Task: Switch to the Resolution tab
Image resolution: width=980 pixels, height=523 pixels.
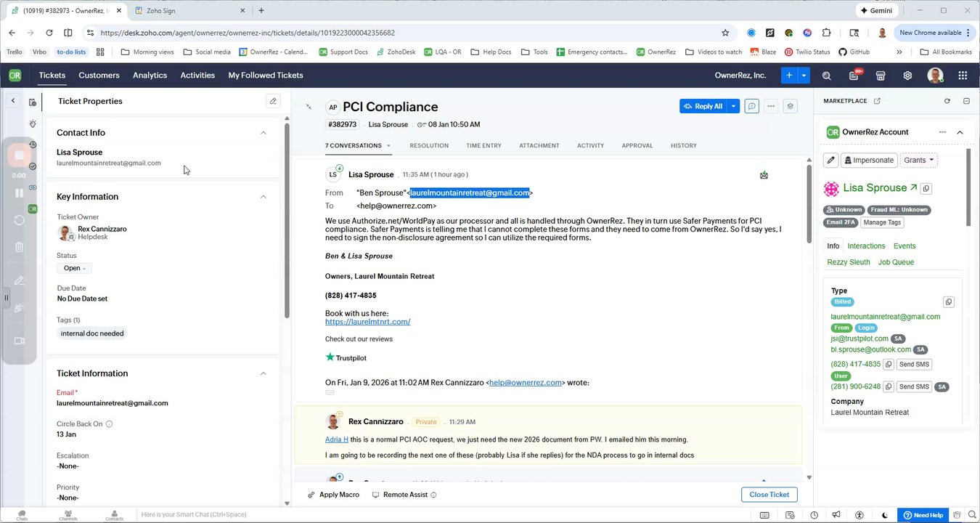Action: pyautogui.click(x=429, y=146)
